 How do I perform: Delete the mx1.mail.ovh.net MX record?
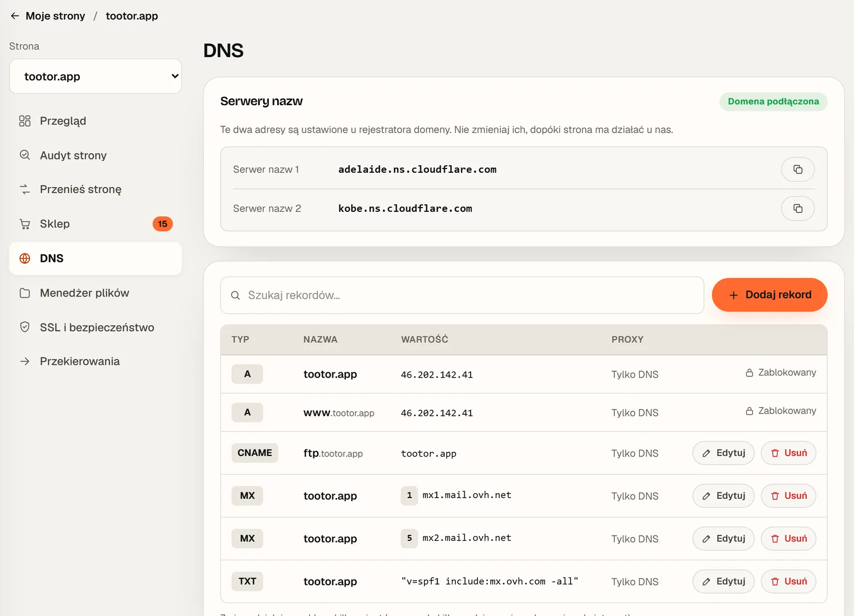click(x=788, y=496)
